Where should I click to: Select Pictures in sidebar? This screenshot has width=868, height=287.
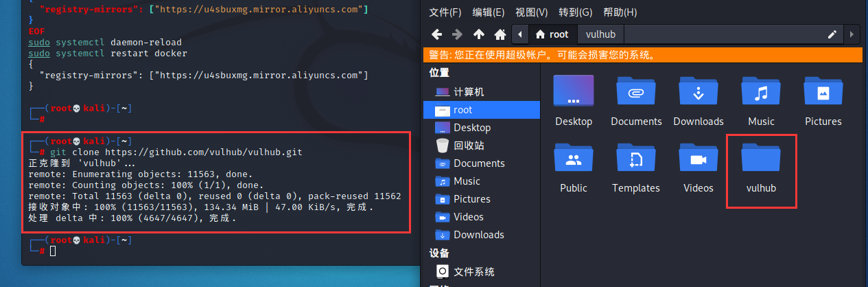pos(480,199)
